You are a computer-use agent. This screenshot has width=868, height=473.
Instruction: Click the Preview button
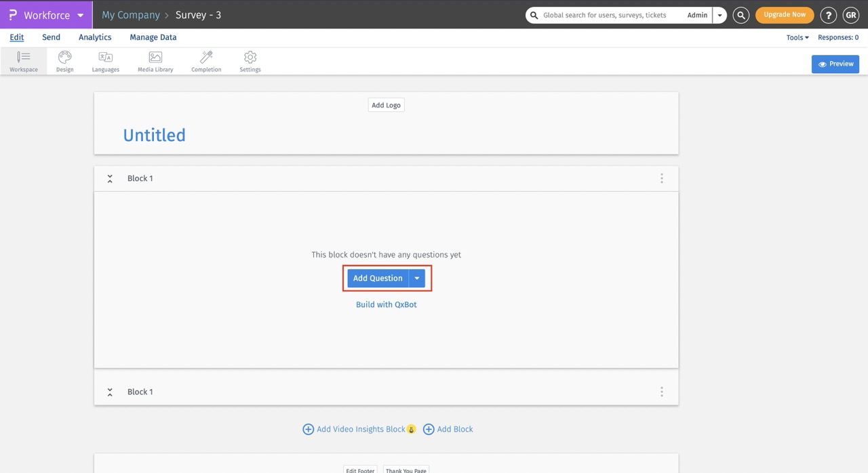coord(835,63)
